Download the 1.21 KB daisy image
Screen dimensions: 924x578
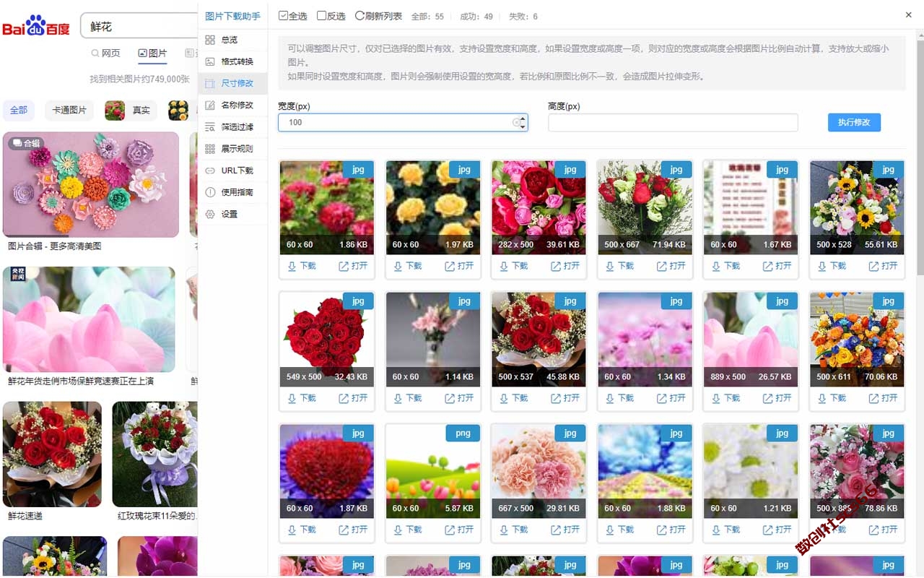point(726,530)
